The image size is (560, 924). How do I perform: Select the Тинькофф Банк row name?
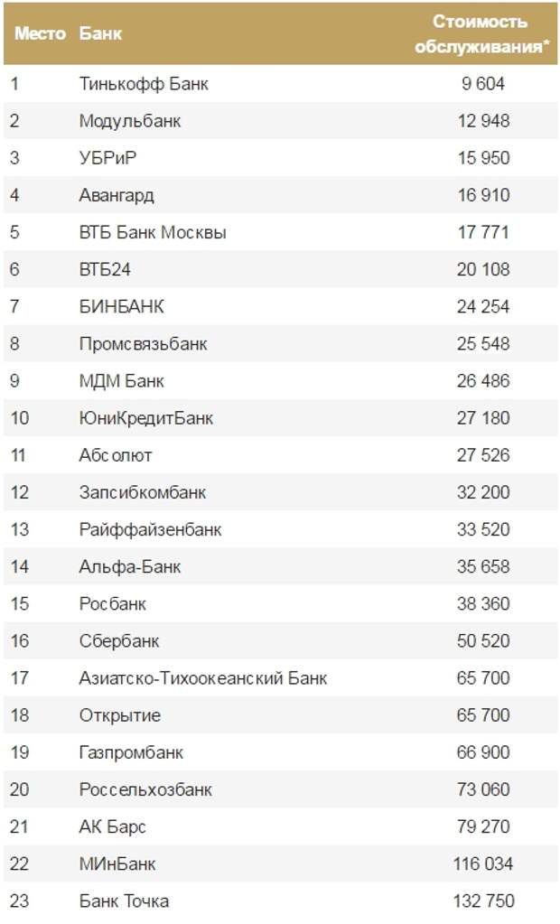pos(144,84)
